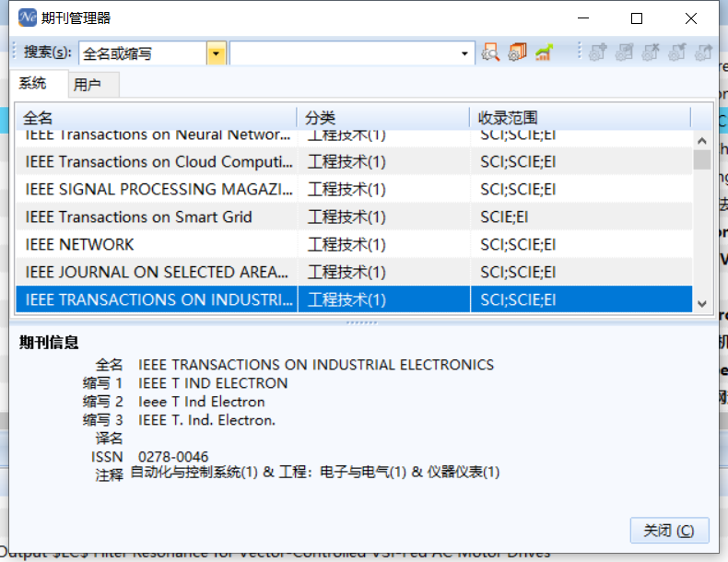
Task: Sort by the 全名 column header
Action: (156, 117)
